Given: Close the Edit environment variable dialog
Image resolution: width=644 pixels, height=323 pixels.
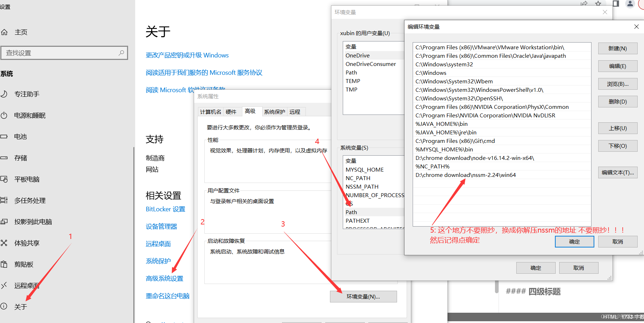Looking at the screenshot, I should pos(637,27).
